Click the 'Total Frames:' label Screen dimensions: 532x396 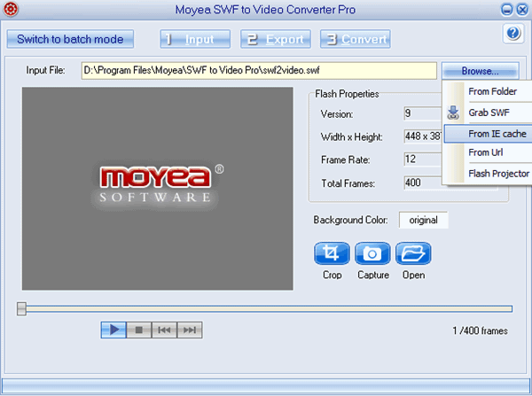[348, 183]
